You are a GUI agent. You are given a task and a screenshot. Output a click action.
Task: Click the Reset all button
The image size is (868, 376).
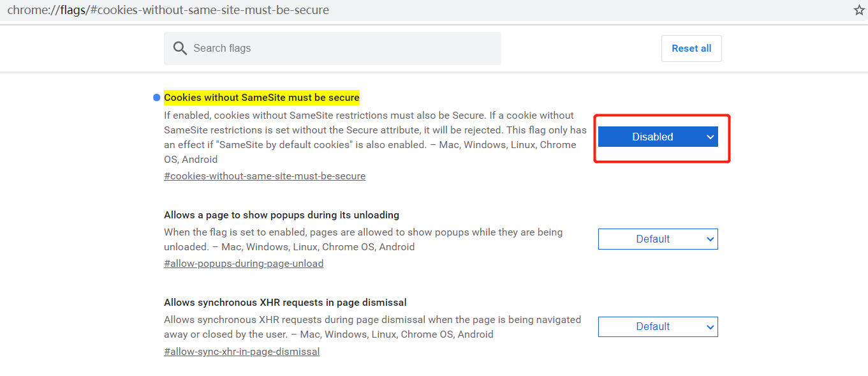click(691, 48)
